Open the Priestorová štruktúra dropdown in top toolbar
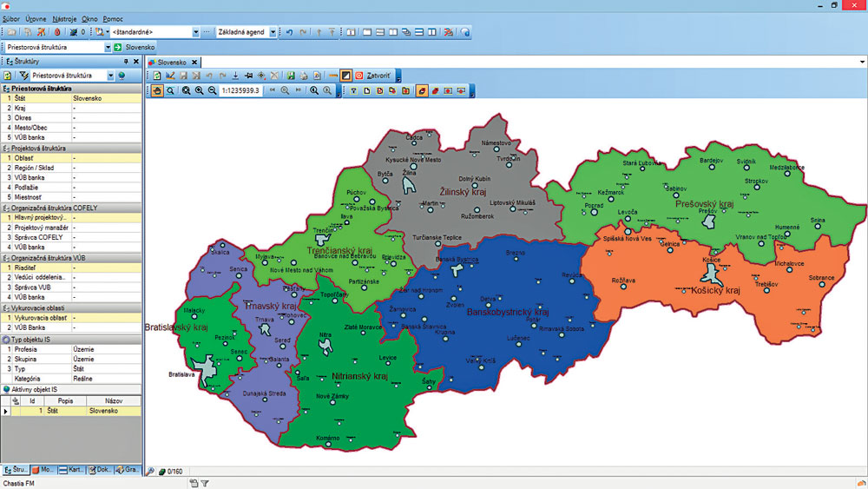 tap(107, 47)
